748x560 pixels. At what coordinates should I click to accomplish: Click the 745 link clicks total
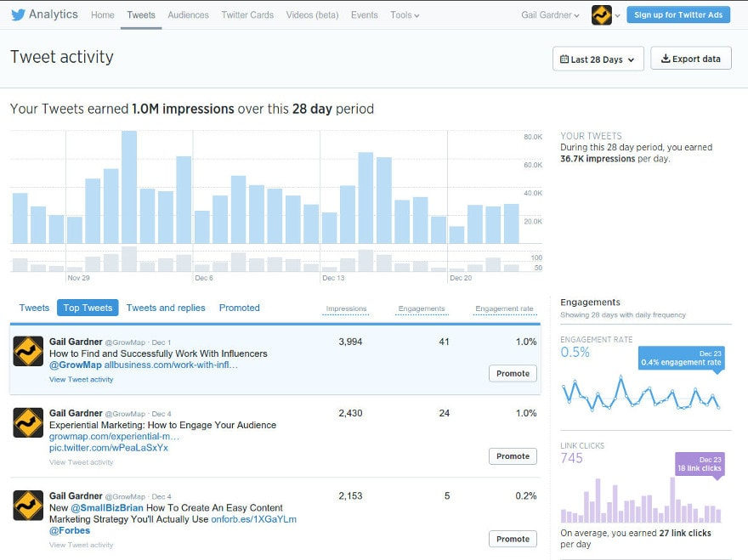[571, 458]
